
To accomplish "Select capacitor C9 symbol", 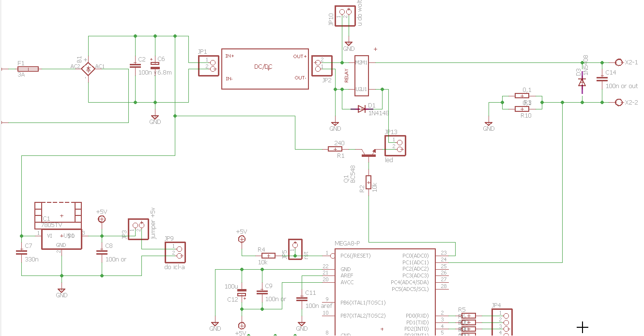I will click(262, 292).
